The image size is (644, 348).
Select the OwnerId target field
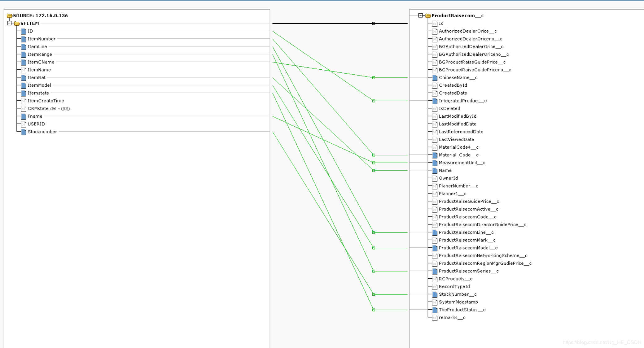[x=448, y=178]
